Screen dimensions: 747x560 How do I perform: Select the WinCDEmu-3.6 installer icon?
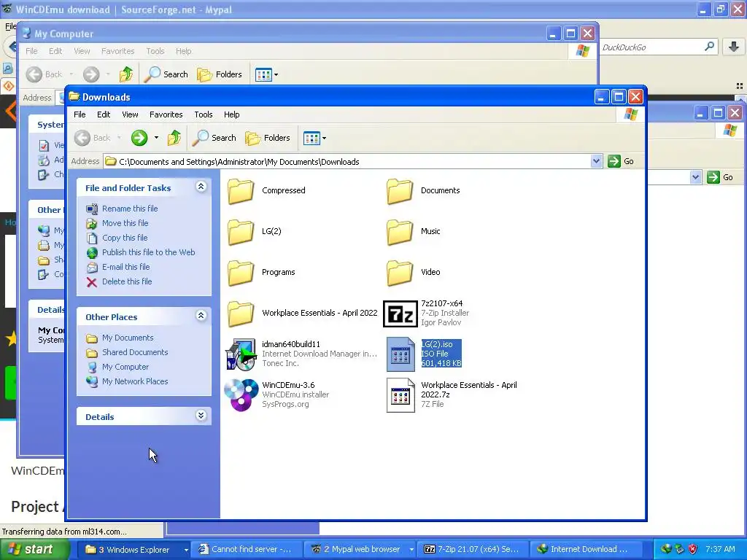pyautogui.click(x=241, y=395)
